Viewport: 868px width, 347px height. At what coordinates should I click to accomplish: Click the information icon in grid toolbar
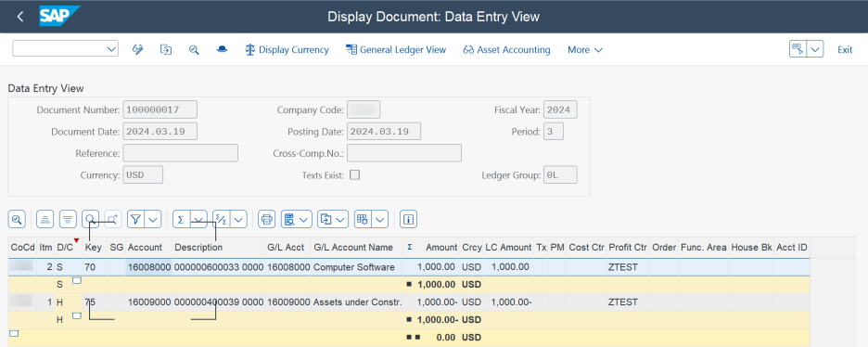409,219
